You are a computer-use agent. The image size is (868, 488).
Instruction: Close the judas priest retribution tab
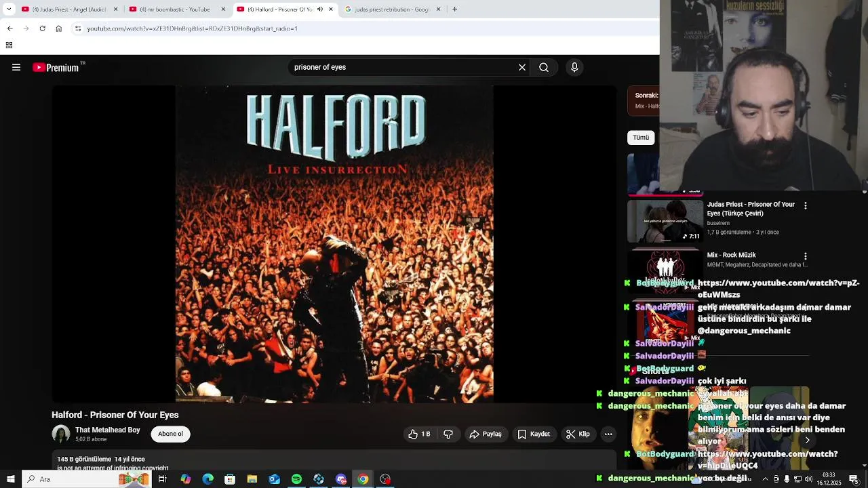(438, 9)
